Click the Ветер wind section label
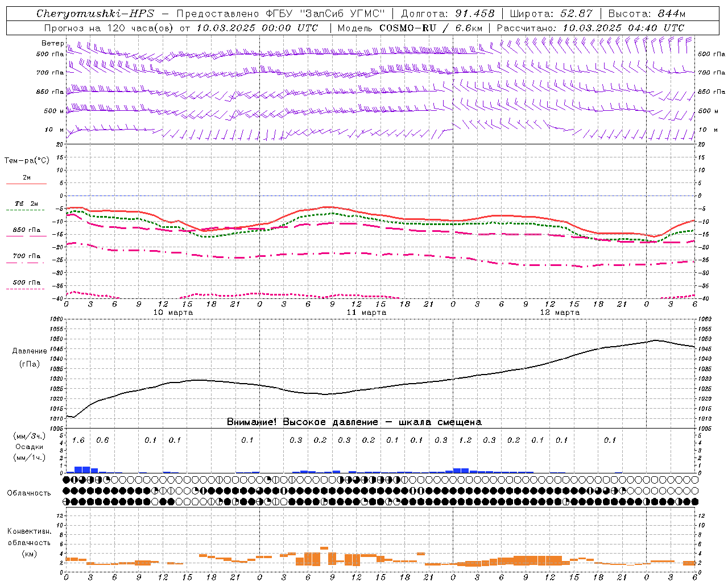This screenshot has width=728, height=582. pyautogui.click(x=52, y=43)
